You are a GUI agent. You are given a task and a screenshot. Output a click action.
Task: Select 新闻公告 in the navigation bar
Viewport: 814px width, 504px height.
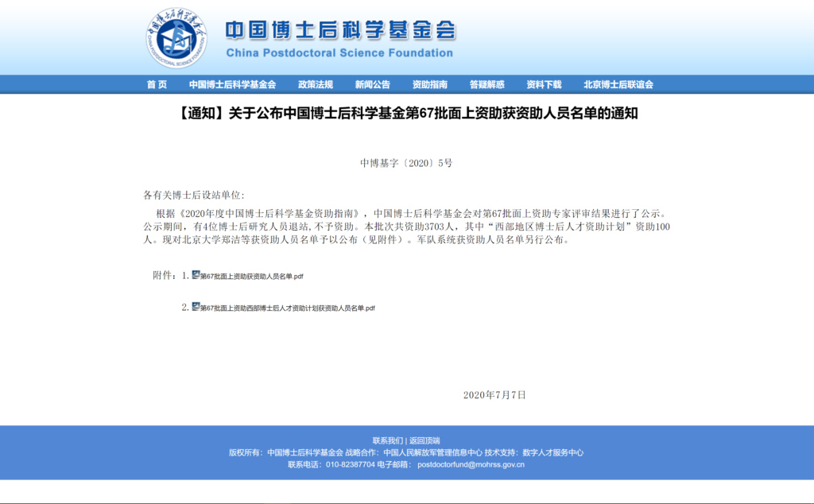point(373,84)
